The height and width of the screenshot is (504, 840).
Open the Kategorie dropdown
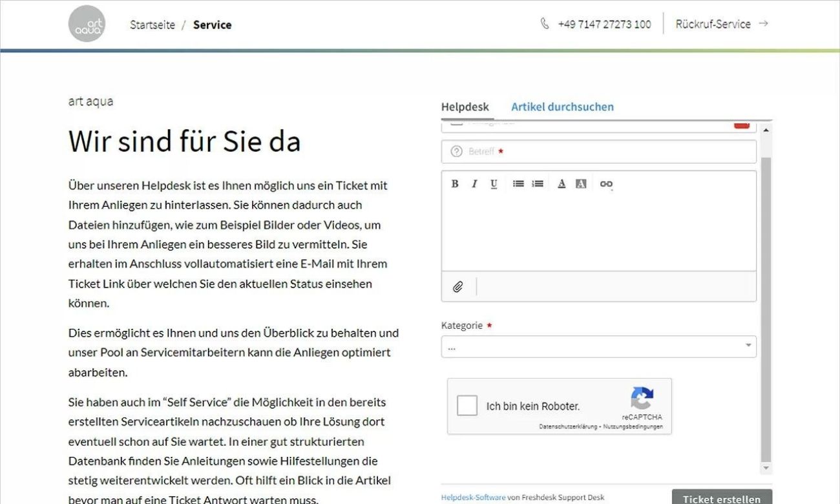coord(598,346)
